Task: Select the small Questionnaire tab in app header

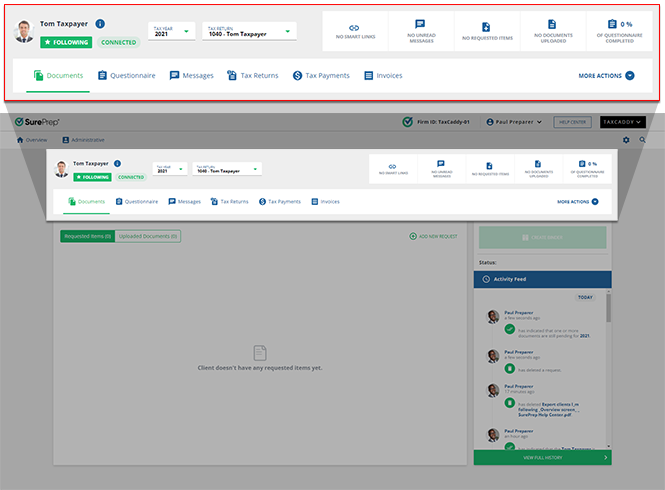Action: click(137, 202)
